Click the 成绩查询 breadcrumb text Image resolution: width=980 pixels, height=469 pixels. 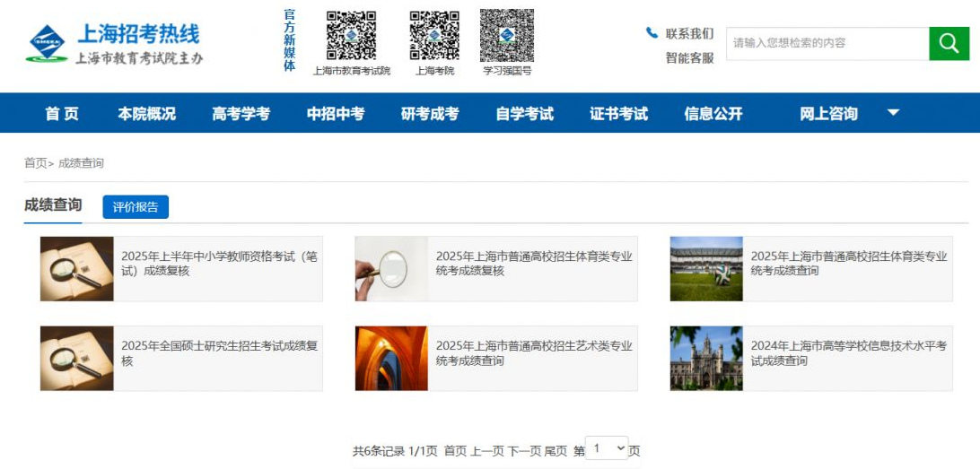tap(82, 163)
